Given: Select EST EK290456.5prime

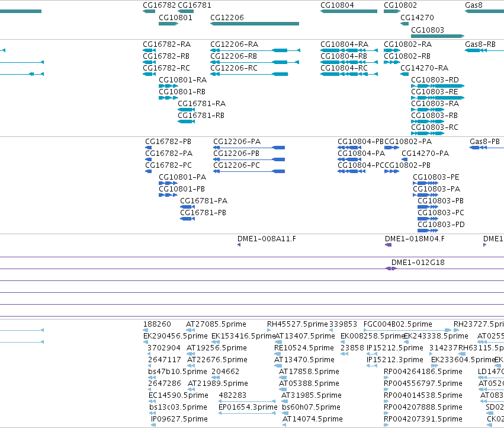Looking at the screenshot, I should click(175, 336).
